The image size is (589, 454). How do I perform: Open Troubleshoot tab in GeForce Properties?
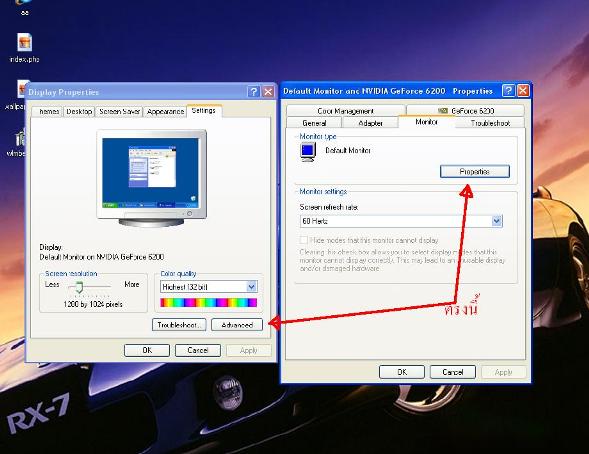pyautogui.click(x=490, y=123)
